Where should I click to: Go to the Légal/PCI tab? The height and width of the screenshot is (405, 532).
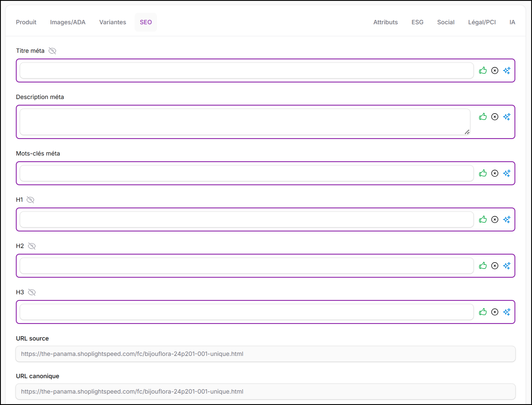482,22
